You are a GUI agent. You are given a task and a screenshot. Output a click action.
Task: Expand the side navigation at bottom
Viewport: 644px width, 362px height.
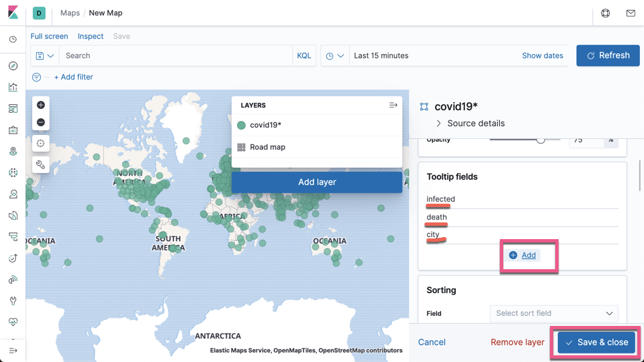pyautogui.click(x=13, y=351)
